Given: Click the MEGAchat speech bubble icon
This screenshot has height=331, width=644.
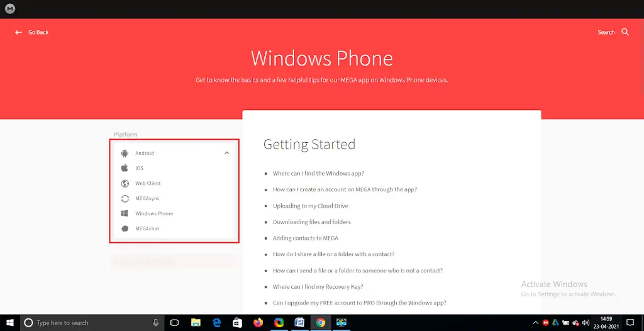Looking at the screenshot, I should pos(125,228).
